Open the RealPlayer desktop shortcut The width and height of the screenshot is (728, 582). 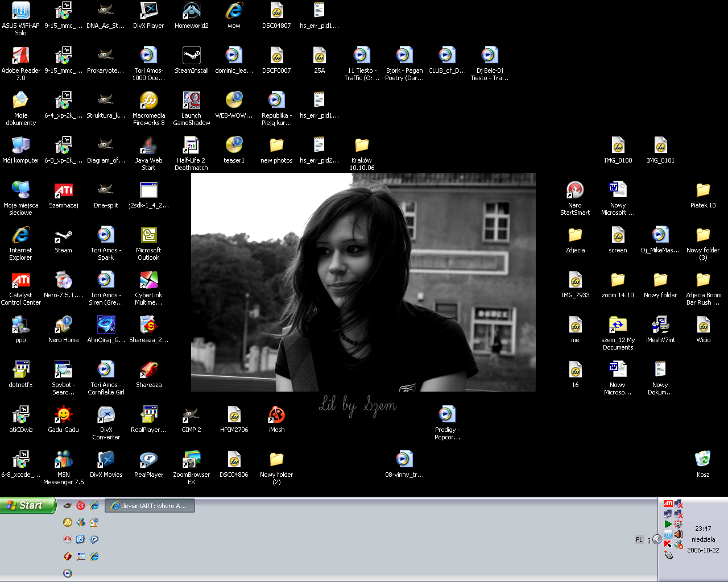tap(148, 464)
